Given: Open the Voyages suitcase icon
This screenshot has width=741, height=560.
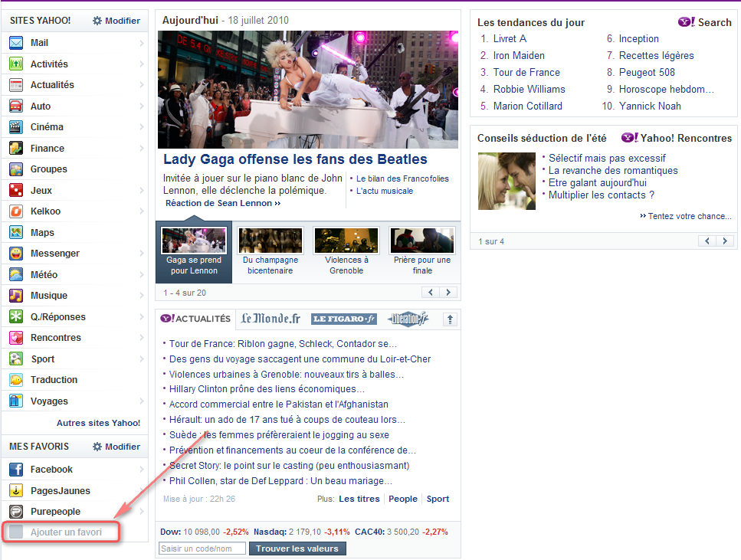Looking at the screenshot, I should tap(16, 401).
